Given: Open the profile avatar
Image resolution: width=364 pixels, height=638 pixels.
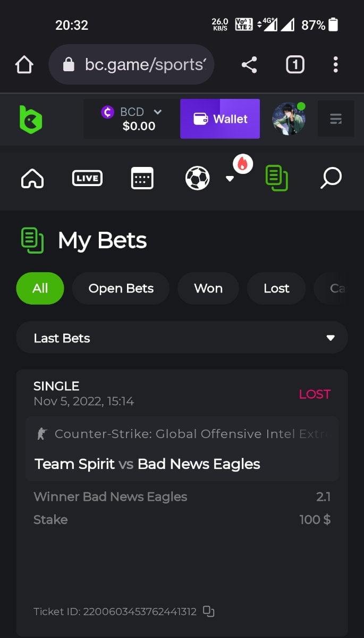Looking at the screenshot, I should tap(289, 119).
